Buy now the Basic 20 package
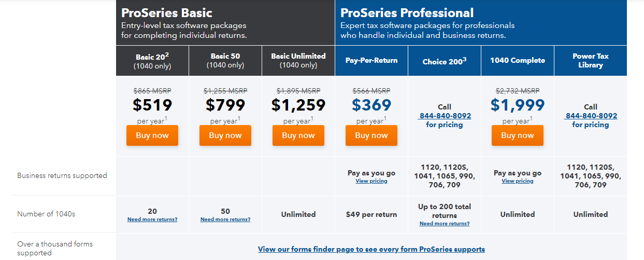 pos(152,135)
